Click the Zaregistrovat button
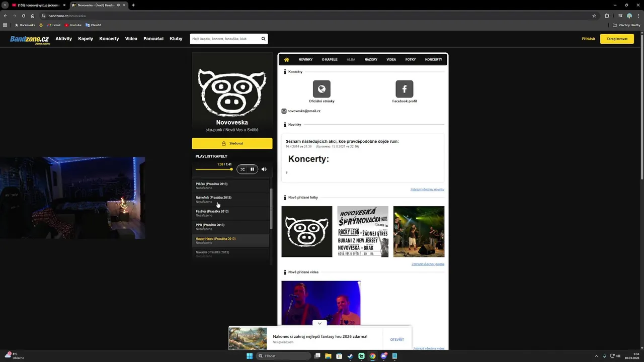 point(617,39)
